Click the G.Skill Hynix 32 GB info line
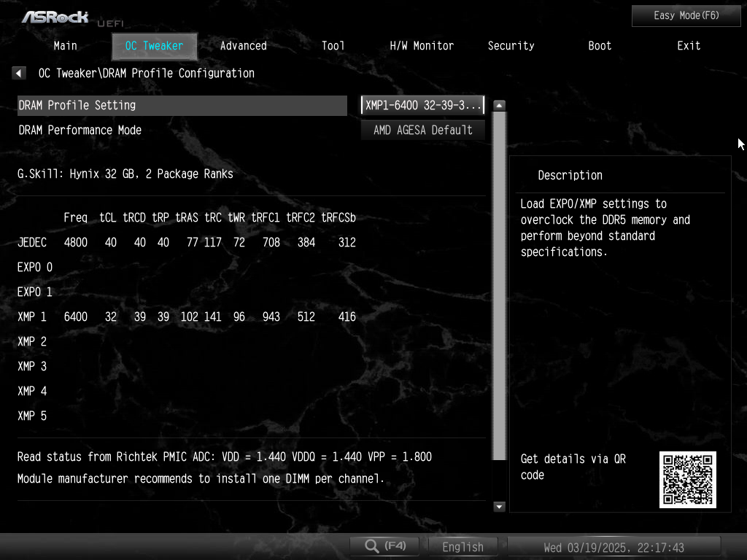This screenshot has height=560, width=747. pos(125,174)
